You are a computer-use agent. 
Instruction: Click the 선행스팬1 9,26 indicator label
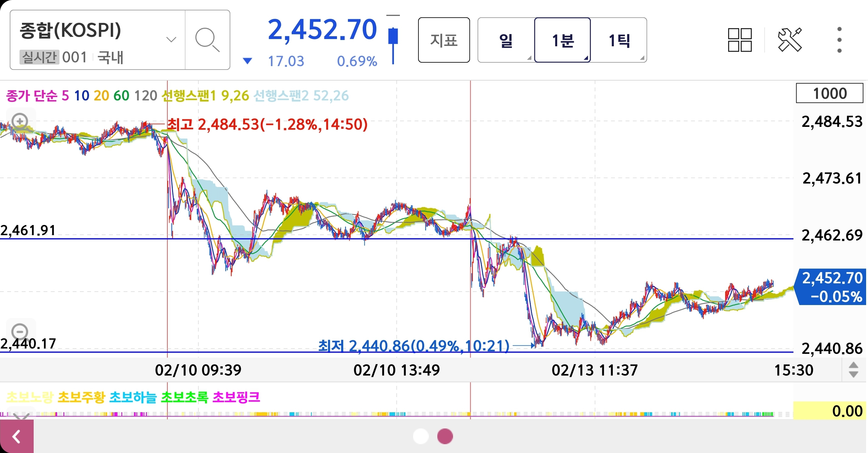pyautogui.click(x=205, y=96)
